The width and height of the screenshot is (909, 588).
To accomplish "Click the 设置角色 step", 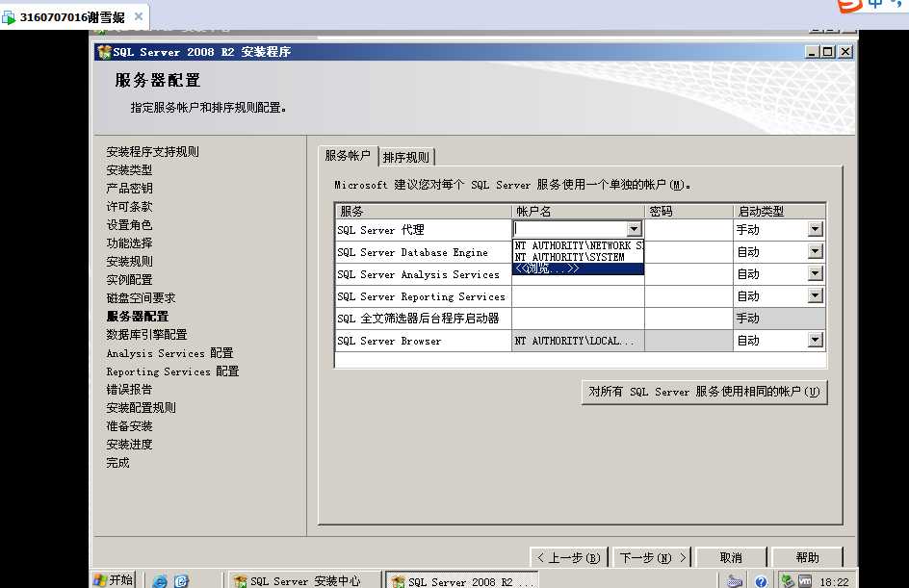I will coord(129,225).
